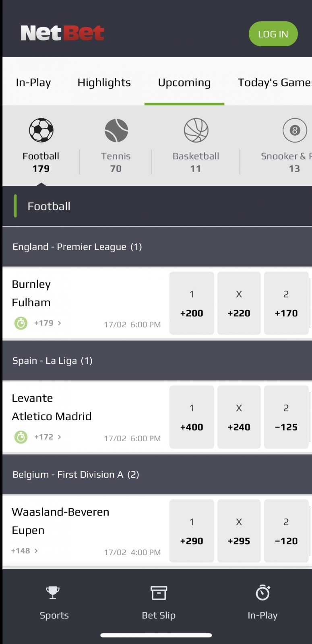Viewport: 312px width, 644px height.
Task: Toggle Levante draw +240 odds selection
Action: pyautogui.click(x=239, y=417)
